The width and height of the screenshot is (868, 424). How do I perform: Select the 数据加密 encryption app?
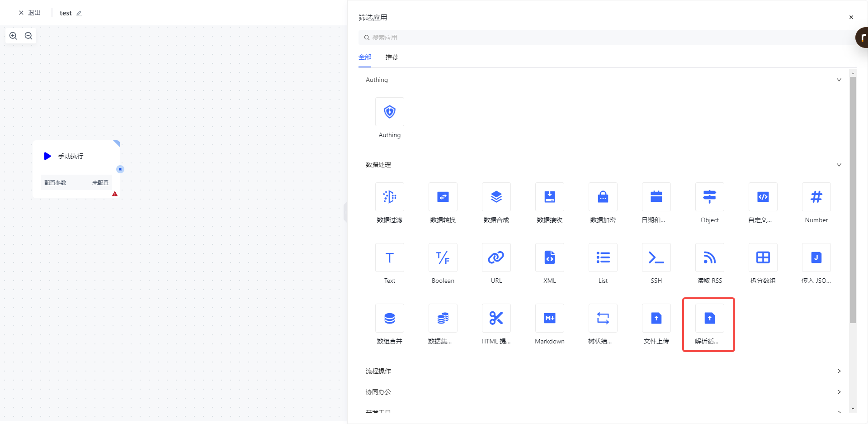[603, 197]
